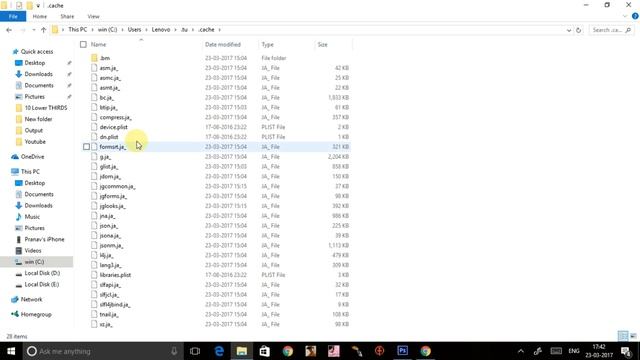Select the device.plist file
Viewport: 640px width, 360px height.
(113, 127)
